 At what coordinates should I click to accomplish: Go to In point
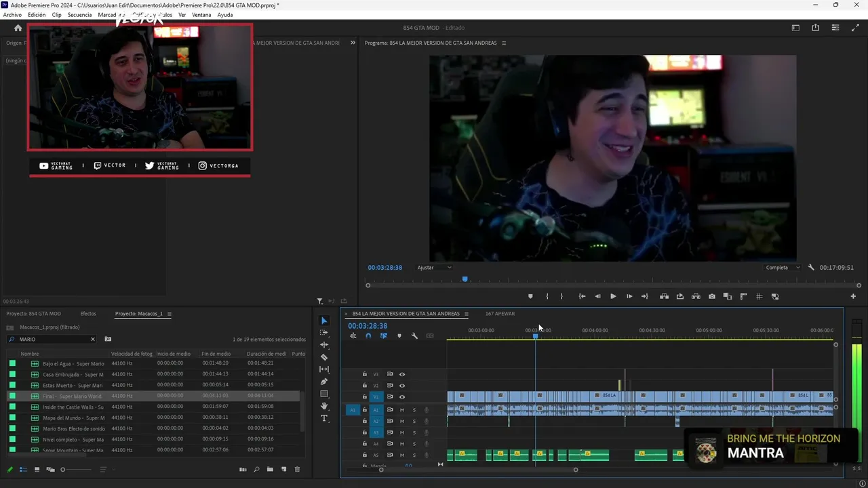582,296
